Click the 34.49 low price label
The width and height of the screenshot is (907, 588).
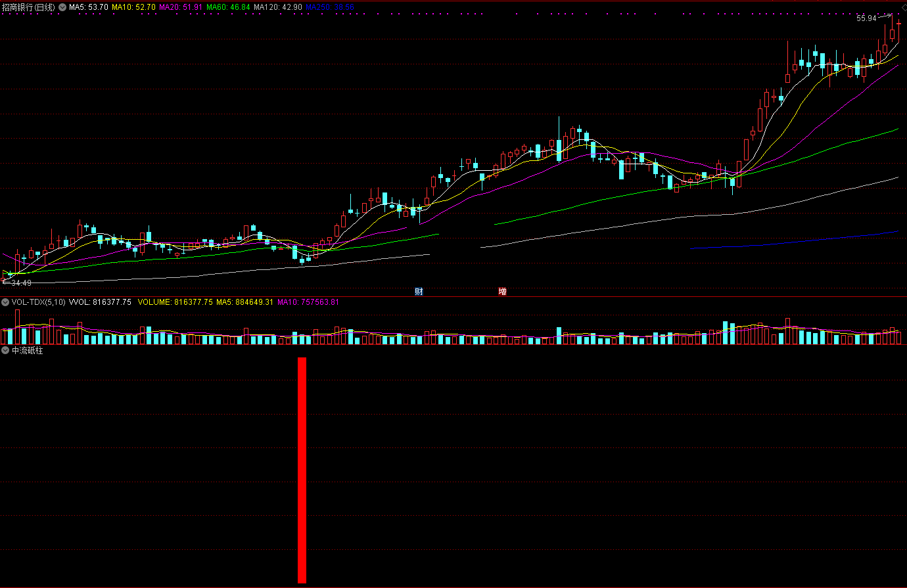point(21,283)
